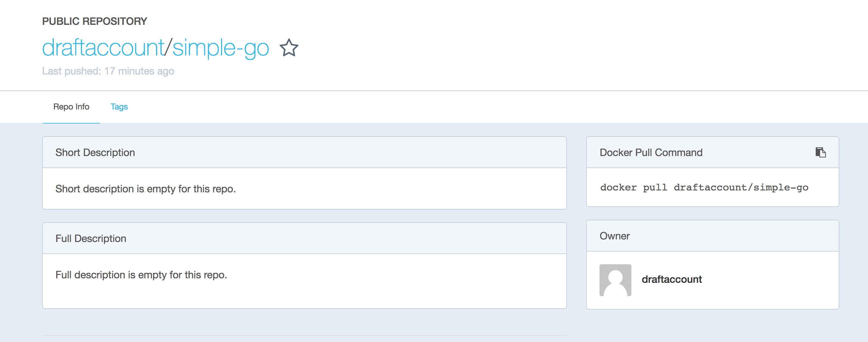The height and width of the screenshot is (342, 868).
Task: Select the Repo Info tab
Action: coord(71,107)
